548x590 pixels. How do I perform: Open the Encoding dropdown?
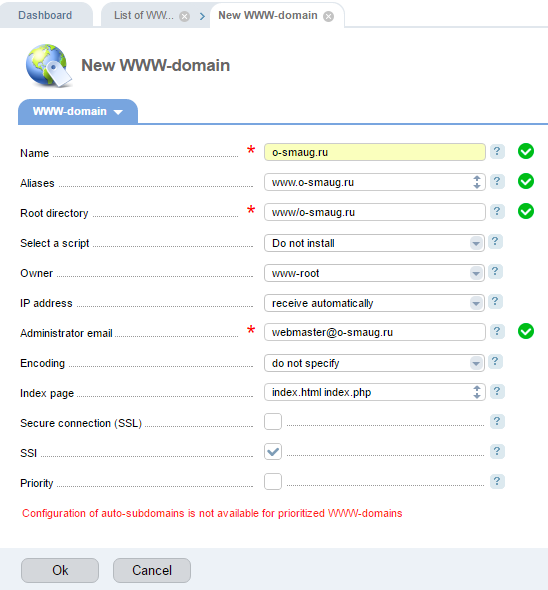374,363
